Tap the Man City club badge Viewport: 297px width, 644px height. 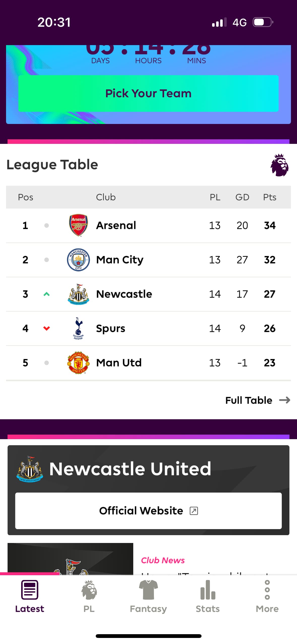78,260
